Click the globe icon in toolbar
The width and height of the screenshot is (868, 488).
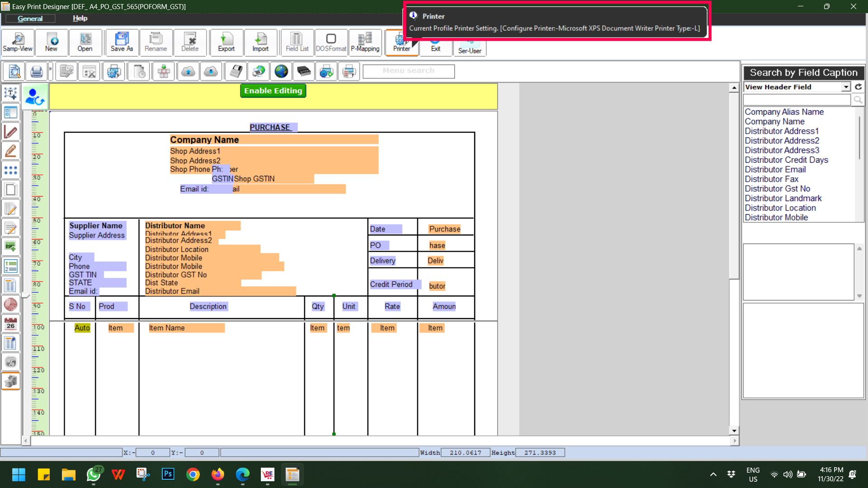tap(281, 71)
